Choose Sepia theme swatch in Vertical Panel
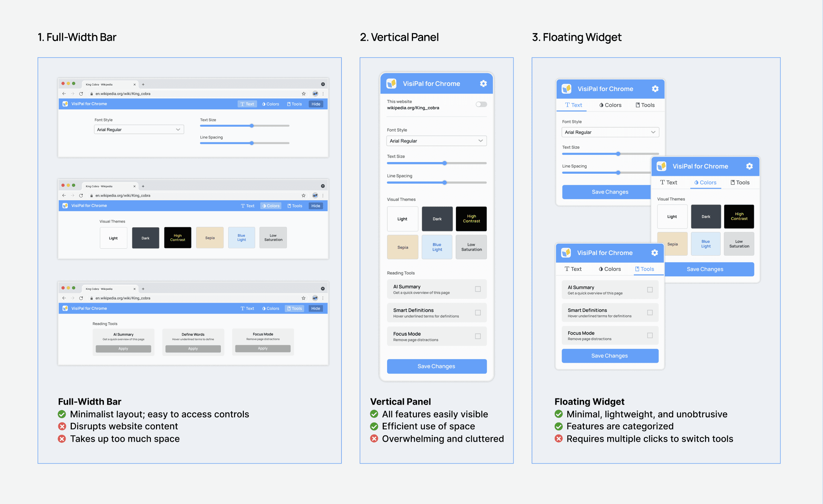This screenshot has width=823, height=504. coord(402,247)
